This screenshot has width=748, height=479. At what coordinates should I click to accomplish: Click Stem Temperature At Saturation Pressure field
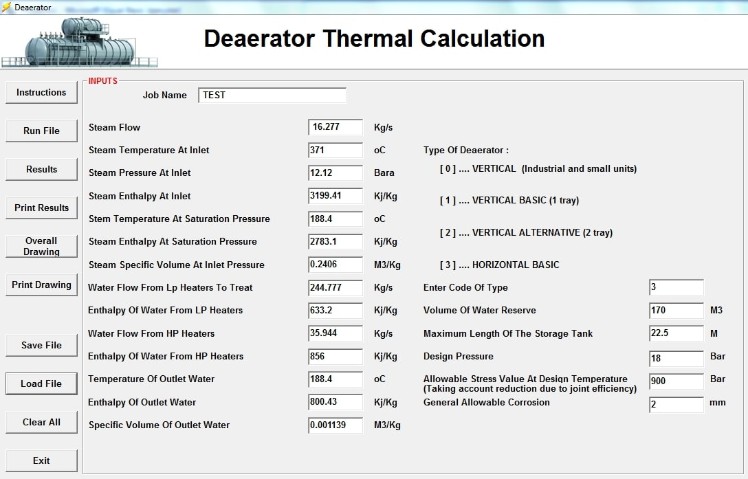pyautogui.click(x=335, y=219)
